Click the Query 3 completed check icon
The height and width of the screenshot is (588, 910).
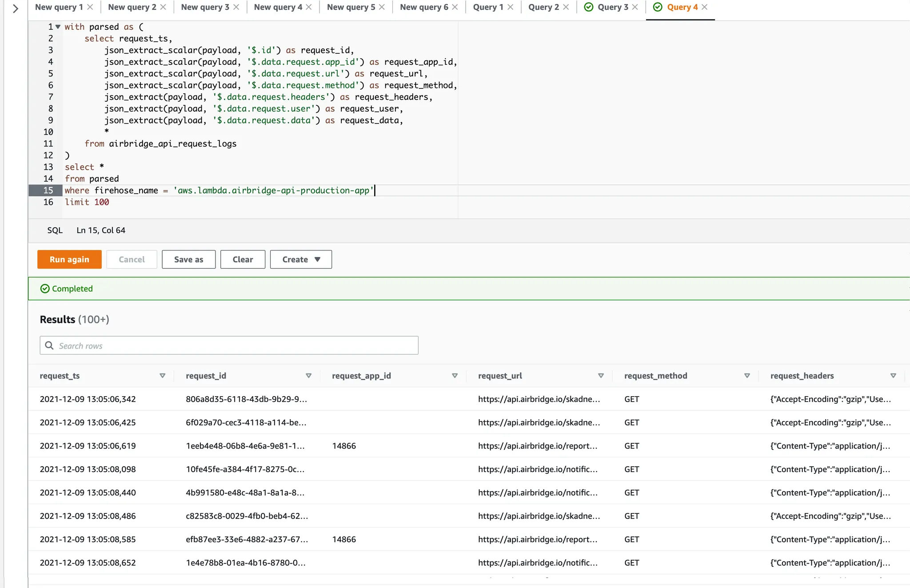pyautogui.click(x=589, y=7)
